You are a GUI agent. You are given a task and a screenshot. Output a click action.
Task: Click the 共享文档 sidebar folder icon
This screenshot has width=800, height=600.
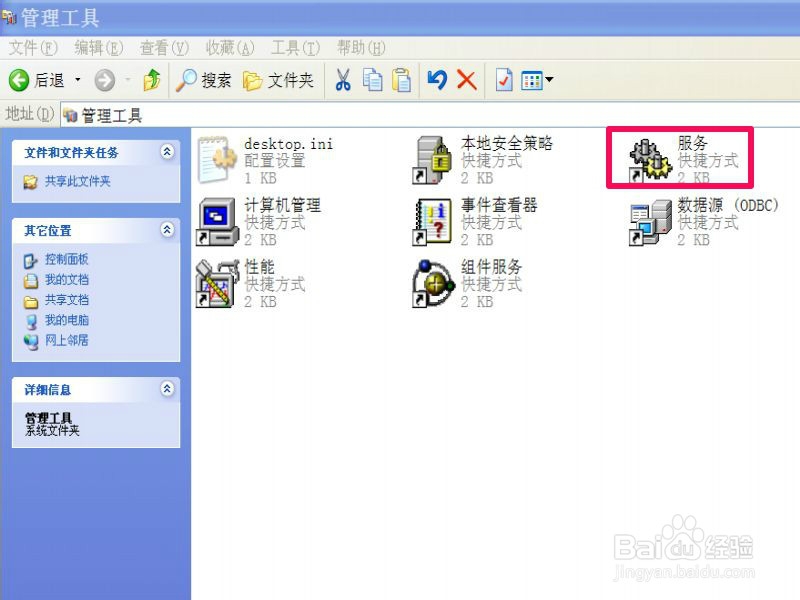[31, 302]
